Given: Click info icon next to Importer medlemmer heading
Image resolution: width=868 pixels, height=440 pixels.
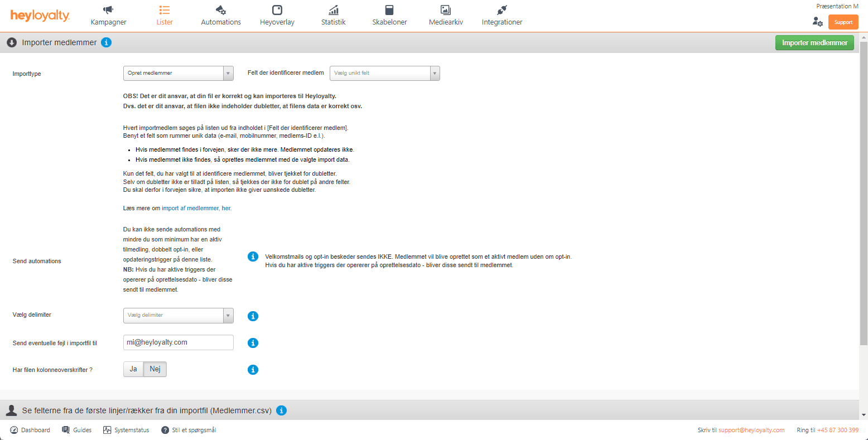Looking at the screenshot, I should [x=107, y=42].
